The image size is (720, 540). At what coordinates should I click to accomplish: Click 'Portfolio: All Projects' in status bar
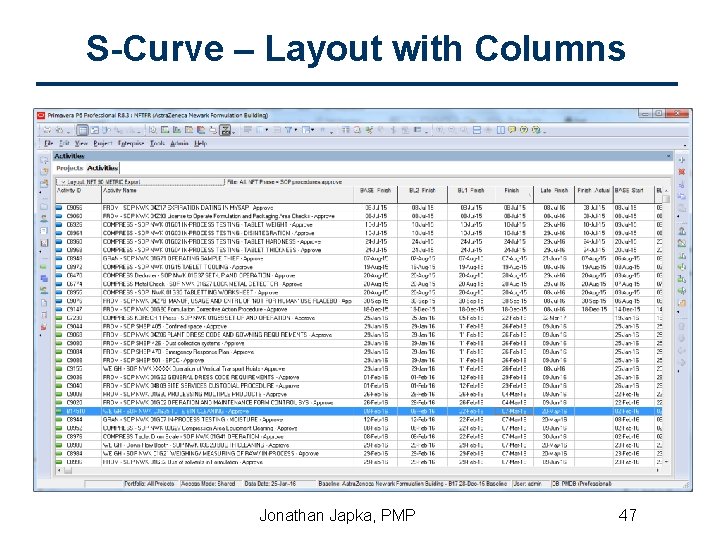(149, 484)
